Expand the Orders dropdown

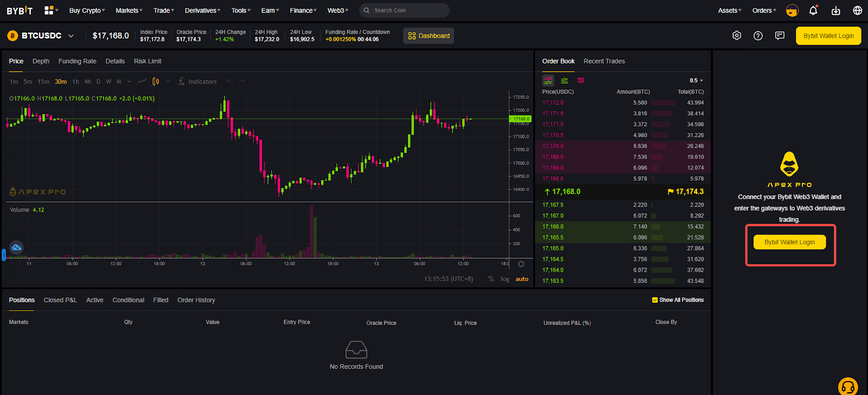(764, 10)
